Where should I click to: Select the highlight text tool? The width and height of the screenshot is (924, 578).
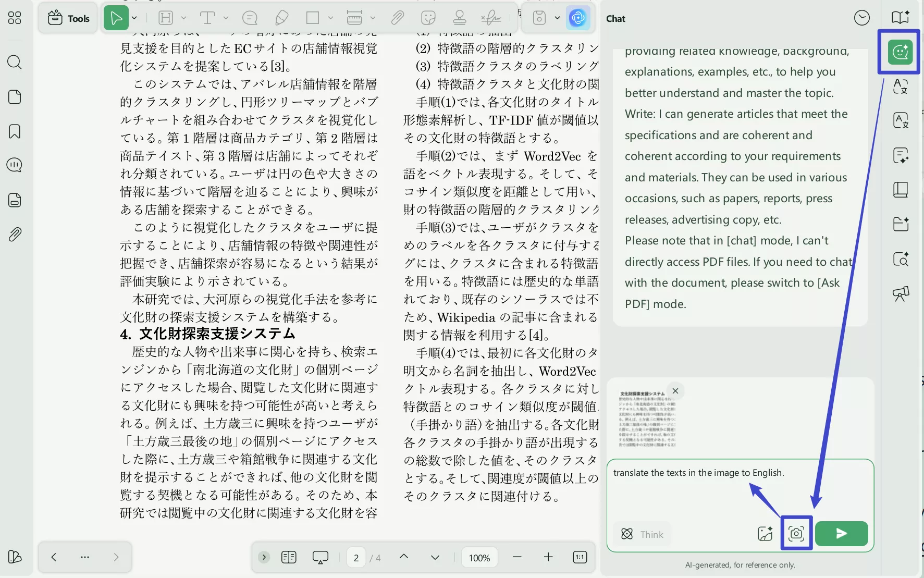[x=166, y=18]
